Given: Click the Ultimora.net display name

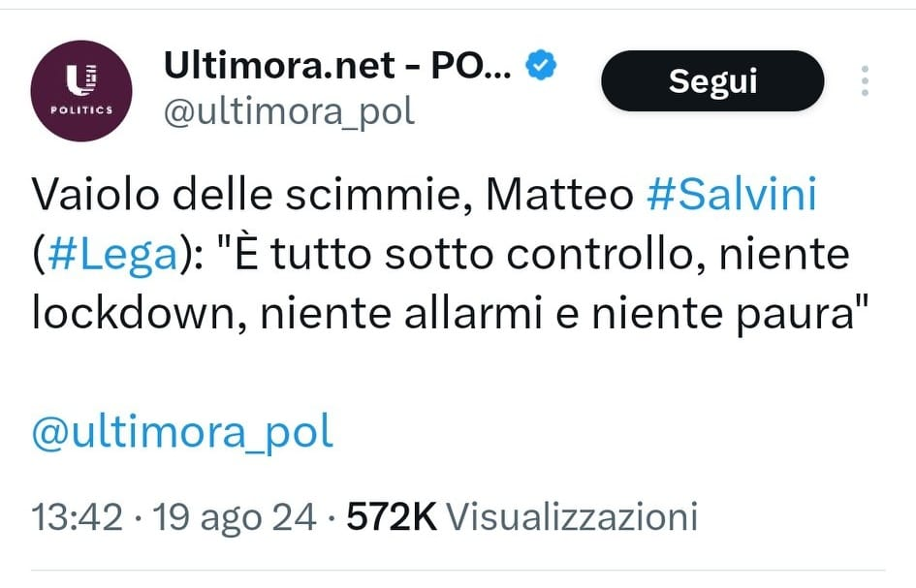Looking at the screenshot, I should (x=337, y=65).
